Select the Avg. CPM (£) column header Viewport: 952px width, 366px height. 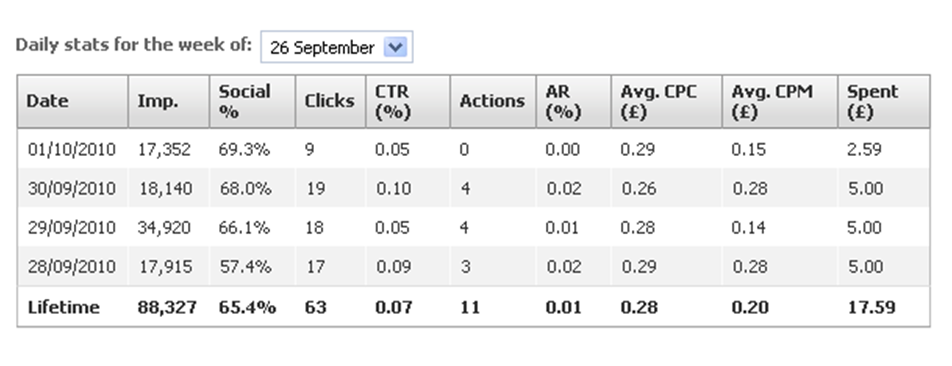780,101
